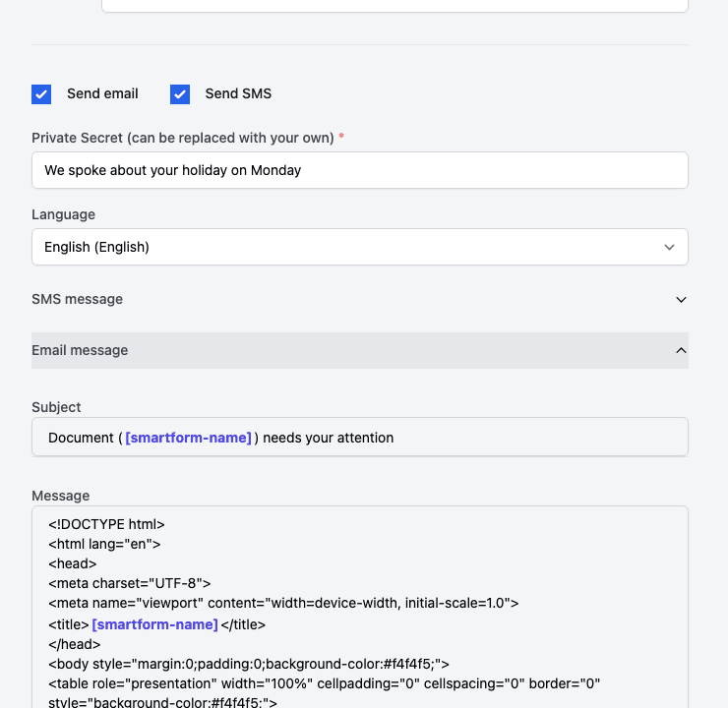Select the [smartform-name] tag in Subject
The height and width of the screenshot is (708, 728).
pyautogui.click(x=188, y=438)
